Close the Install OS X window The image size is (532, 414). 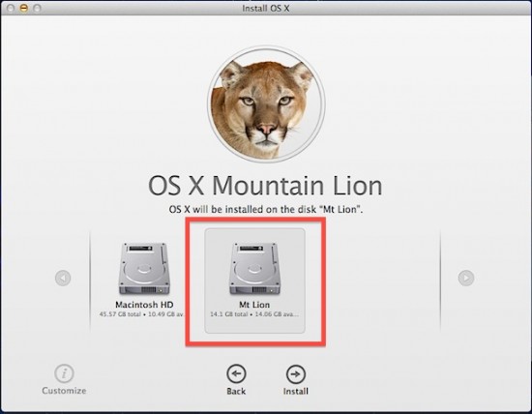coord(11,8)
